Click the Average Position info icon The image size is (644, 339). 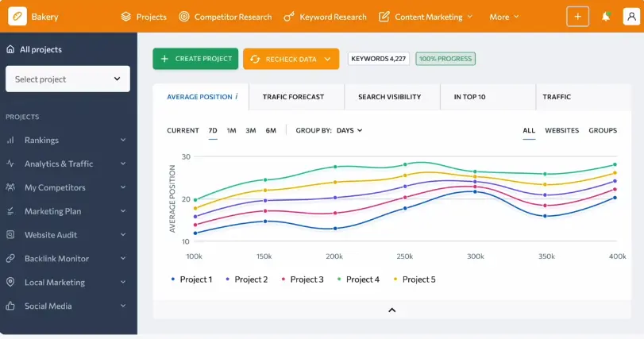point(237,96)
